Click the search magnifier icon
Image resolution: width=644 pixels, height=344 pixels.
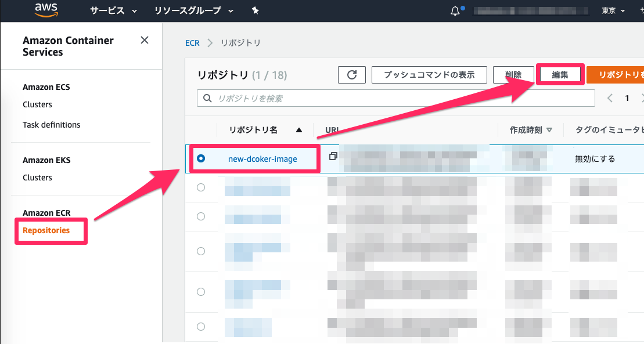tap(207, 99)
